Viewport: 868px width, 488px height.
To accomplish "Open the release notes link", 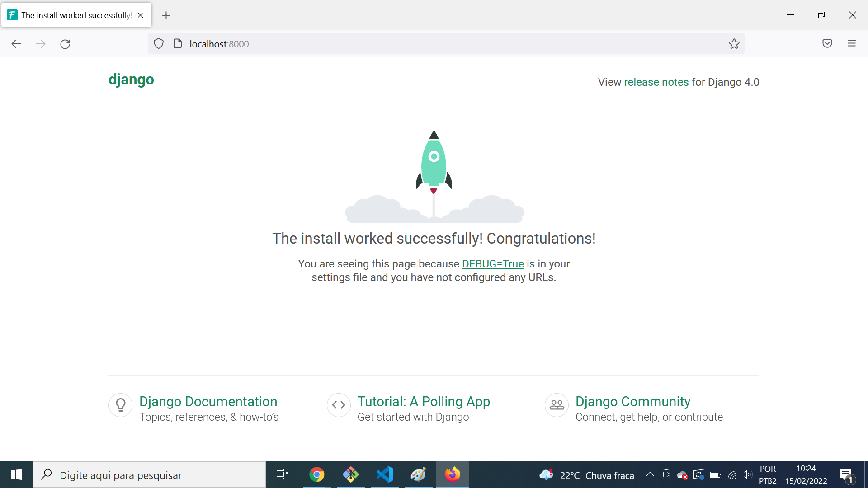I will point(656,82).
